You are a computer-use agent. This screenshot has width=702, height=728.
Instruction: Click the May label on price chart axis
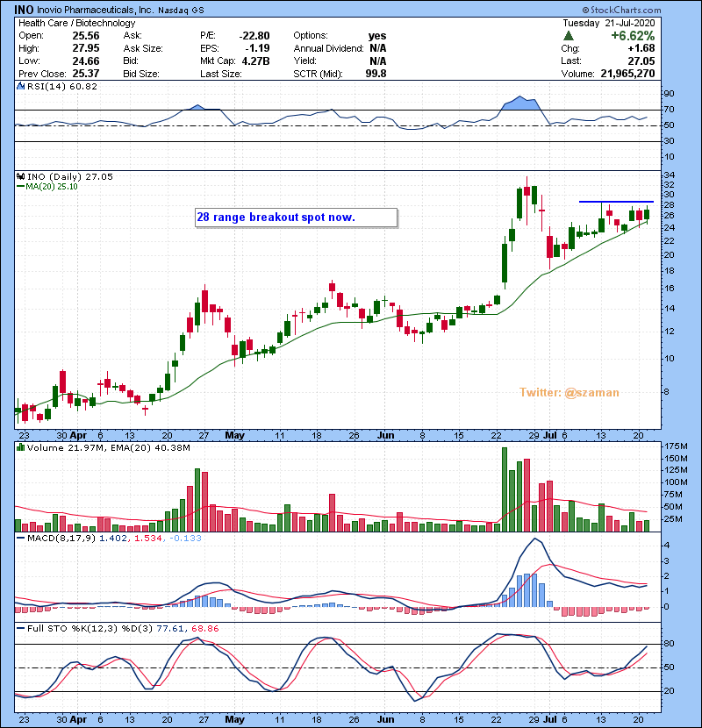point(234,436)
